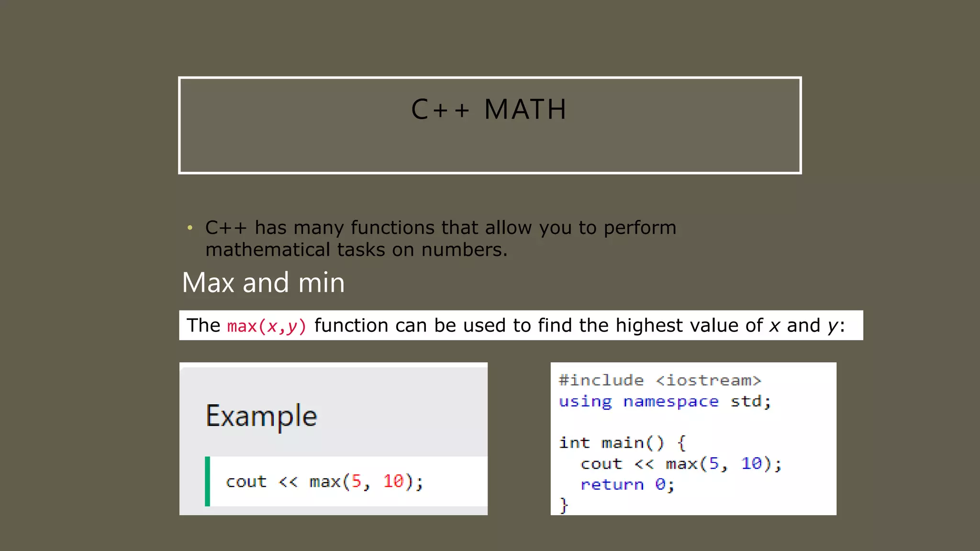Click the 'Max and min' heading
Image resolution: width=980 pixels, height=551 pixels.
pos(263,282)
